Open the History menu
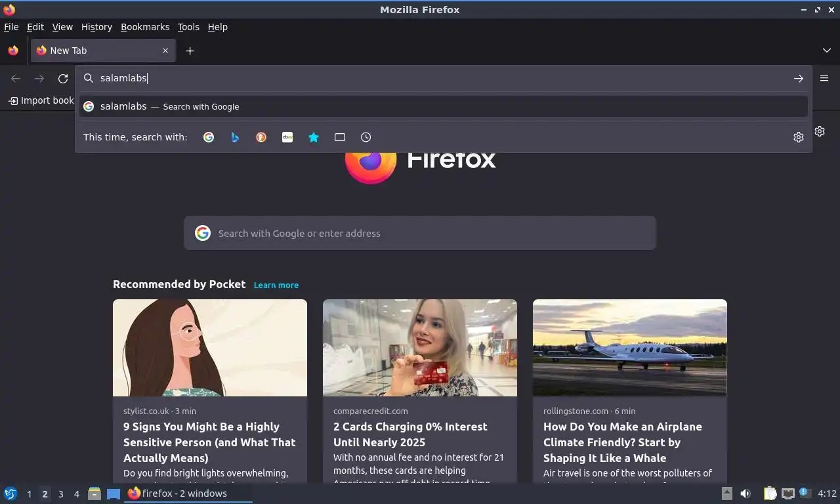Screen dimensions: 840x504 point(96,27)
